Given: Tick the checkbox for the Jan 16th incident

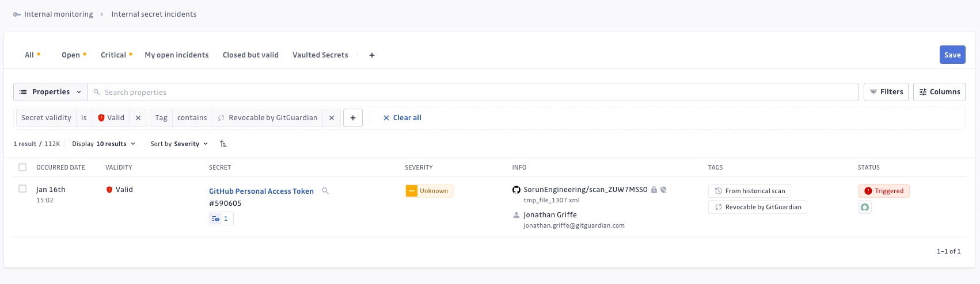Looking at the screenshot, I should pos(22,189).
